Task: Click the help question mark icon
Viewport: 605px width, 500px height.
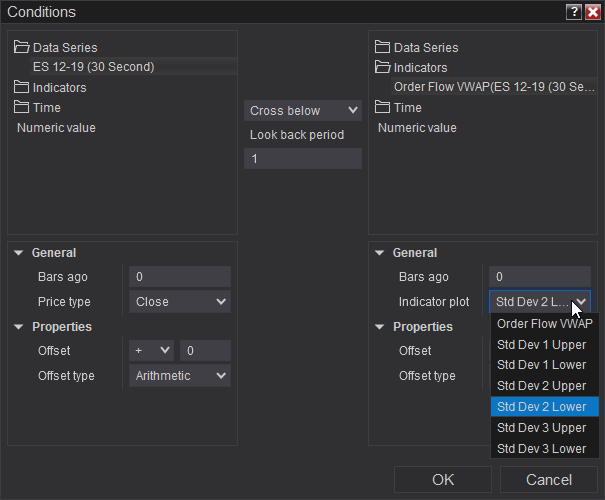Action: click(573, 12)
